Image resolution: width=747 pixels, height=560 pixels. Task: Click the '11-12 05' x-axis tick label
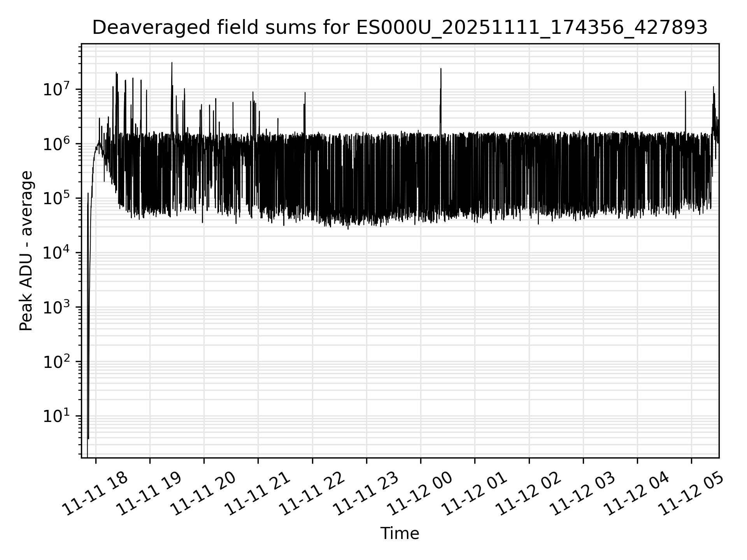[691, 494]
